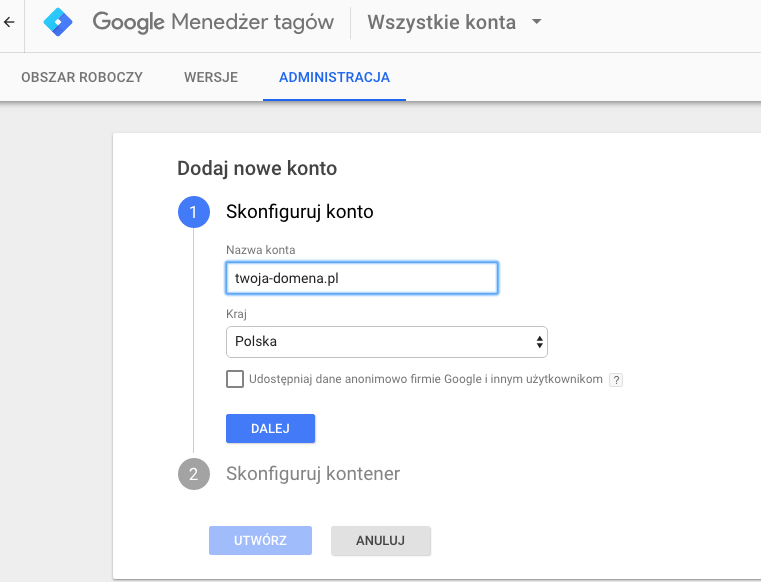Click the question mark help icon
Viewport: 761px width, 582px height.
click(x=616, y=380)
